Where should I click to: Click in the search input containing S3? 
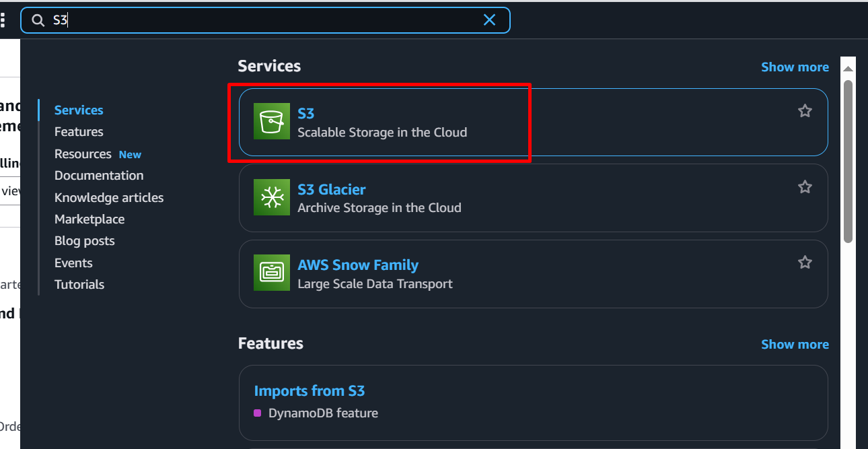pos(265,20)
